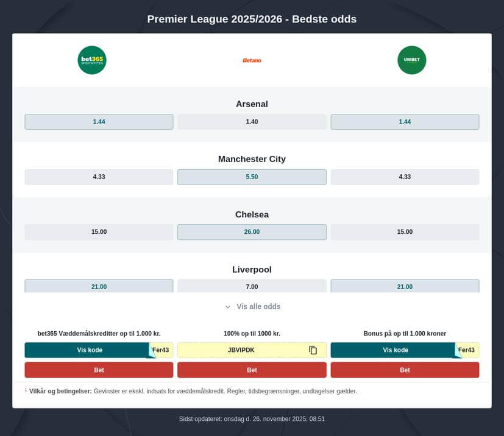Select Manchester City's 5.50 odds at Betano

252,177
